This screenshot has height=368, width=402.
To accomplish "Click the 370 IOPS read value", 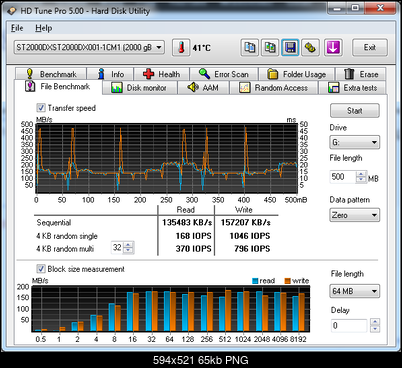I will pyautogui.click(x=194, y=249).
